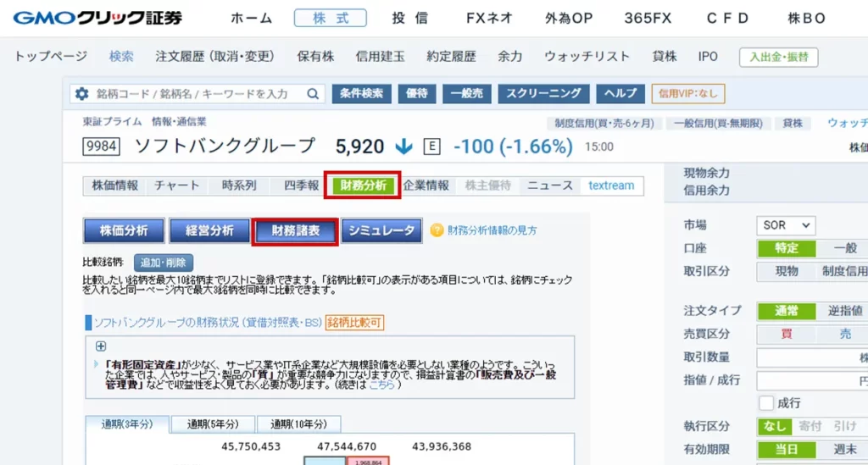Switch to the 財務分析 tab

(x=363, y=185)
